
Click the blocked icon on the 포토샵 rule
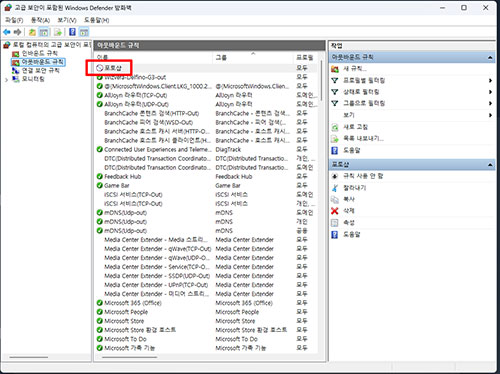click(99, 68)
